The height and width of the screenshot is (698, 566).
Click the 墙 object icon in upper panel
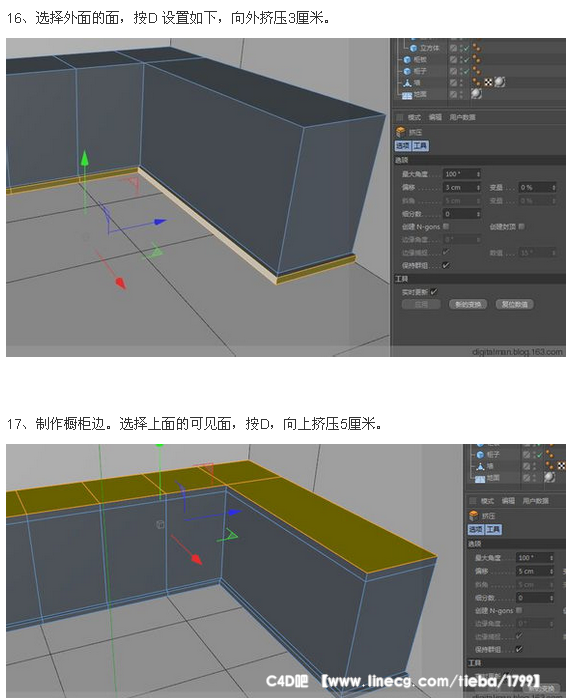(x=407, y=83)
